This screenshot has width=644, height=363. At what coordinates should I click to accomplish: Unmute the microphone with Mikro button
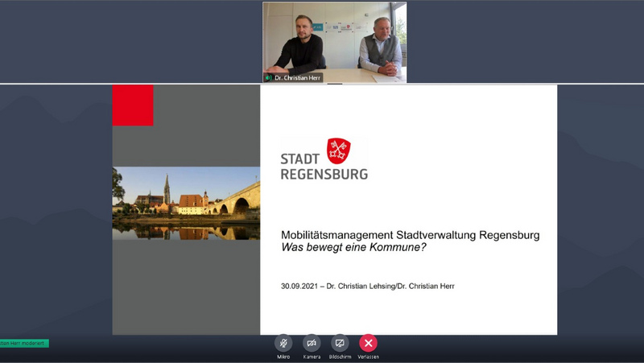tap(283, 343)
